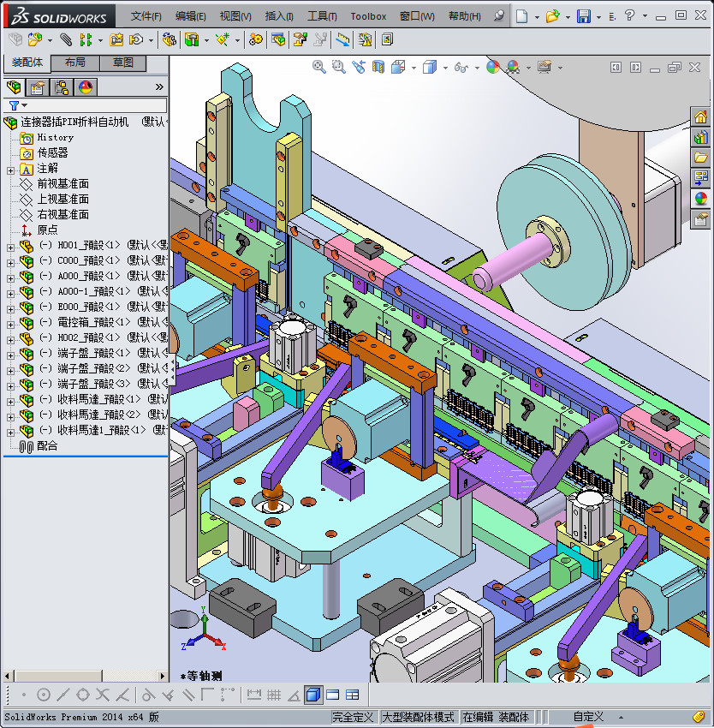Open the Display Style dropdown arrow

coord(445,69)
